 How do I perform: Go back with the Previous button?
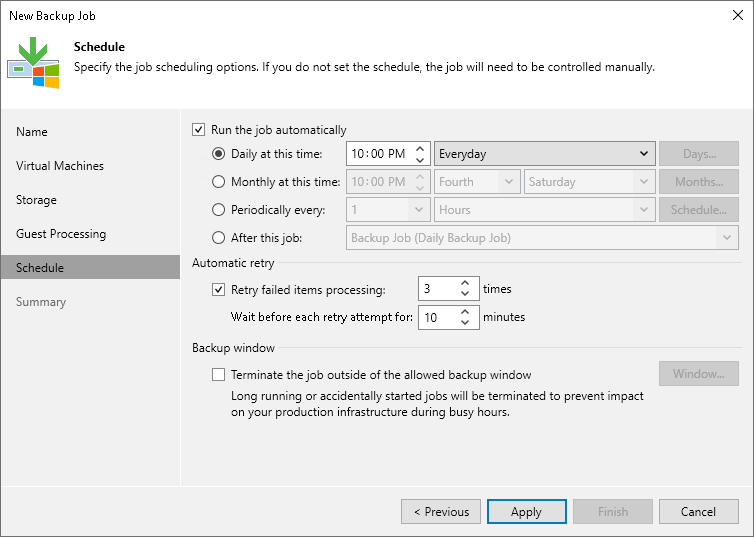point(441,512)
